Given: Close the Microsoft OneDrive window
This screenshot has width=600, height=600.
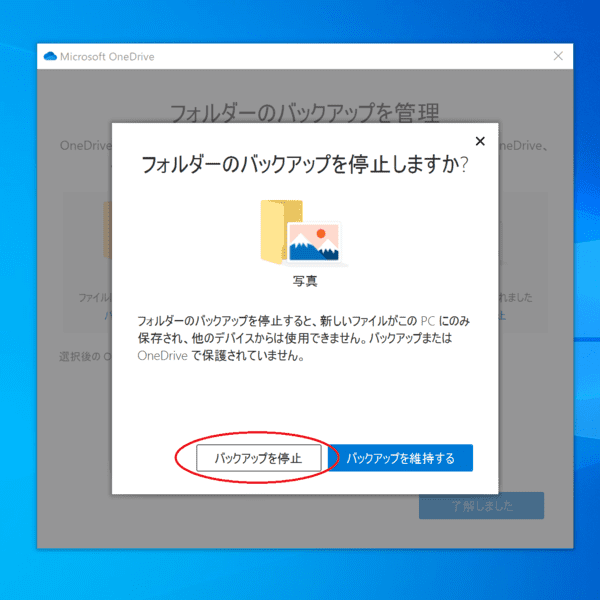Looking at the screenshot, I should pos(558,56).
